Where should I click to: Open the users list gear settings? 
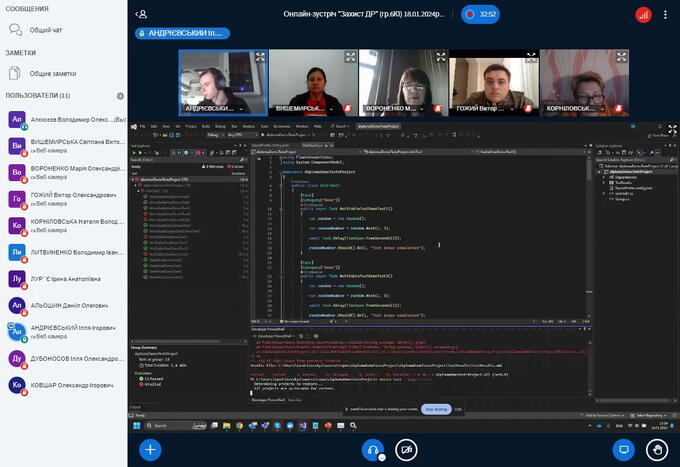[120, 96]
